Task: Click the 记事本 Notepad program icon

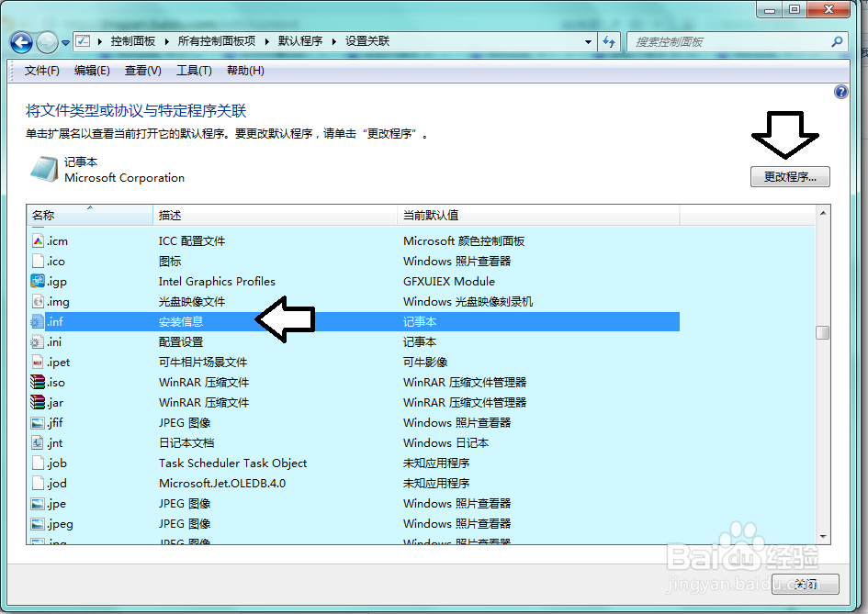Action: pos(44,169)
